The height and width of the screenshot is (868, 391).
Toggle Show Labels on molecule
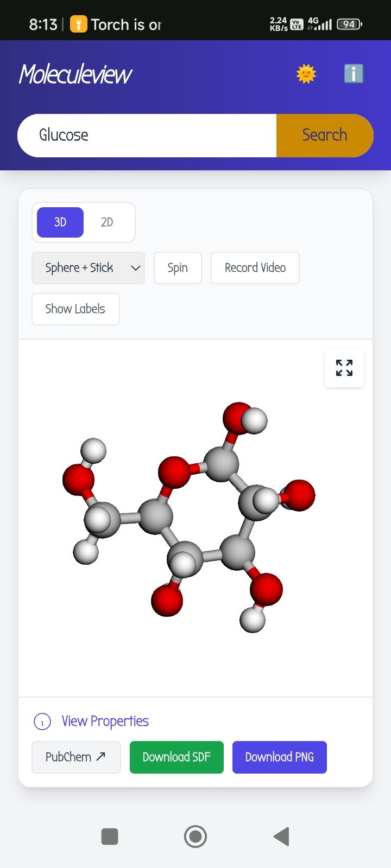(x=75, y=309)
